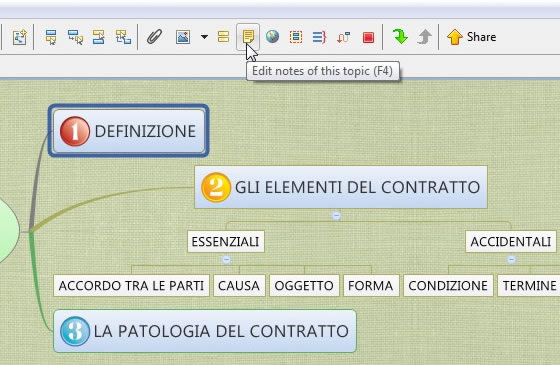Select the FORMA topic

click(x=371, y=286)
